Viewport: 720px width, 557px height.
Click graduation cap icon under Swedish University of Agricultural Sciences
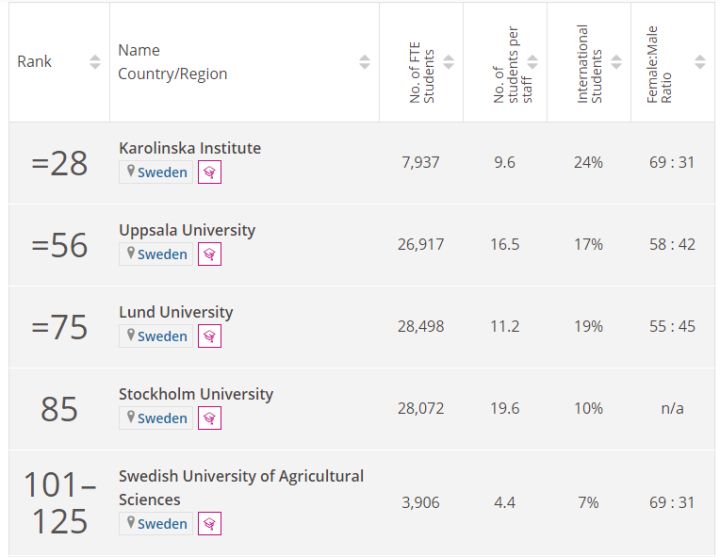(x=209, y=523)
